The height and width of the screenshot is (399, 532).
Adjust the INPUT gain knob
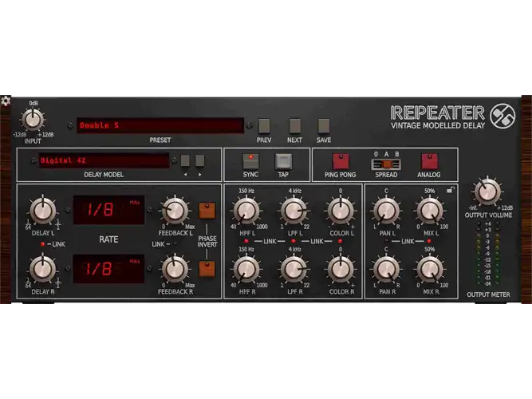coord(33,120)
